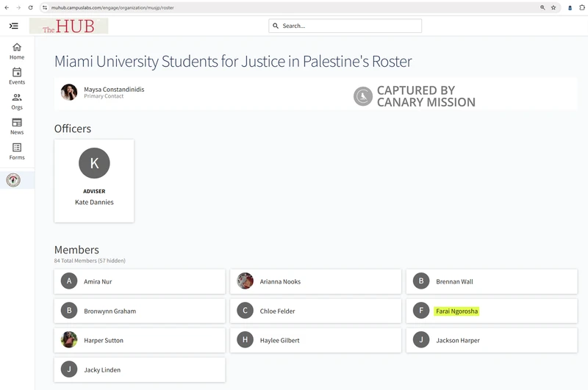This screenshot has height=390, width=588.
Task: Click the roster page title
Action: [x=233, y=62]
